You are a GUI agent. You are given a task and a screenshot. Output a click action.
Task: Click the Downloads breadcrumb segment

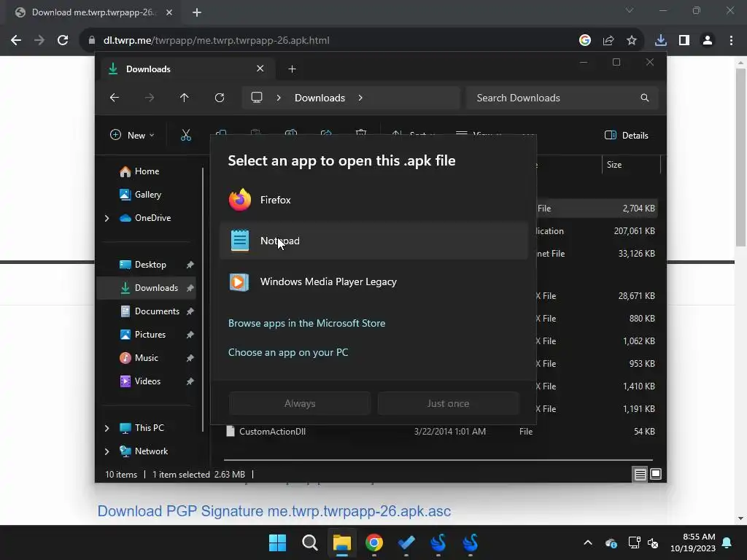pos(320,98)
